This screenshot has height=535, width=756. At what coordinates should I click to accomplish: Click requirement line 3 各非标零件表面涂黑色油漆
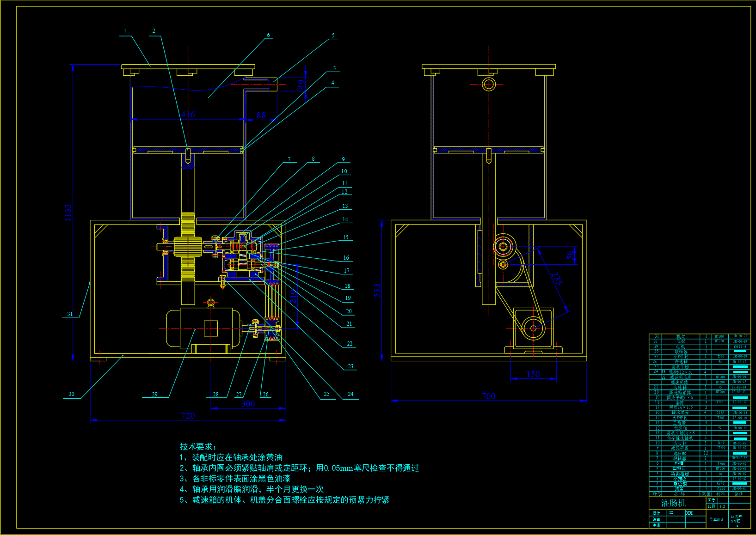(x=235, y=479)
